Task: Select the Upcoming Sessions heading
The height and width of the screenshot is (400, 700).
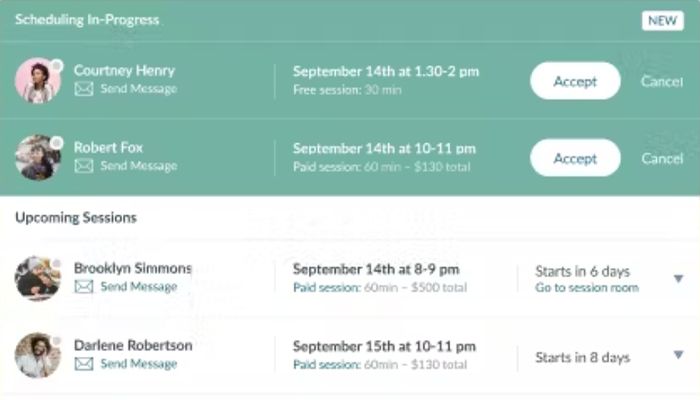Action: point(76,217)
